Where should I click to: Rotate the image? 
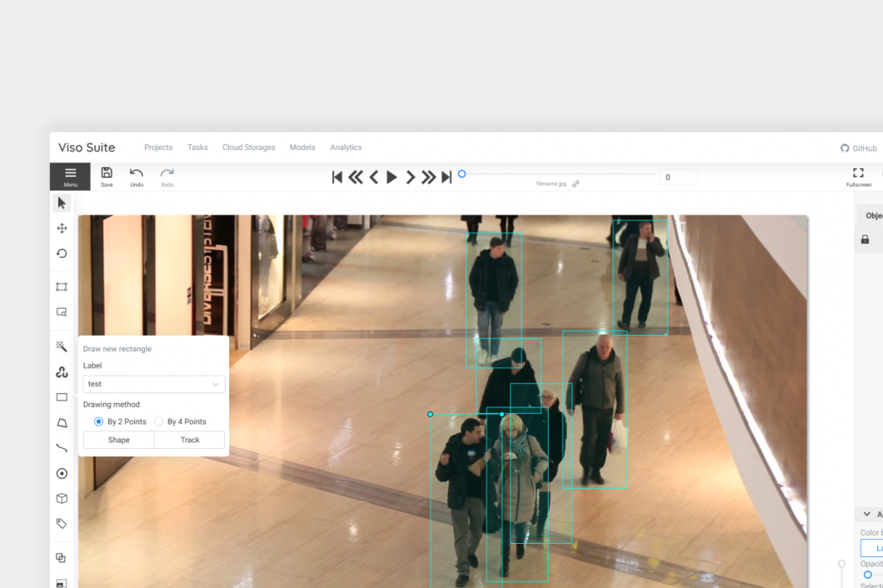62,253
